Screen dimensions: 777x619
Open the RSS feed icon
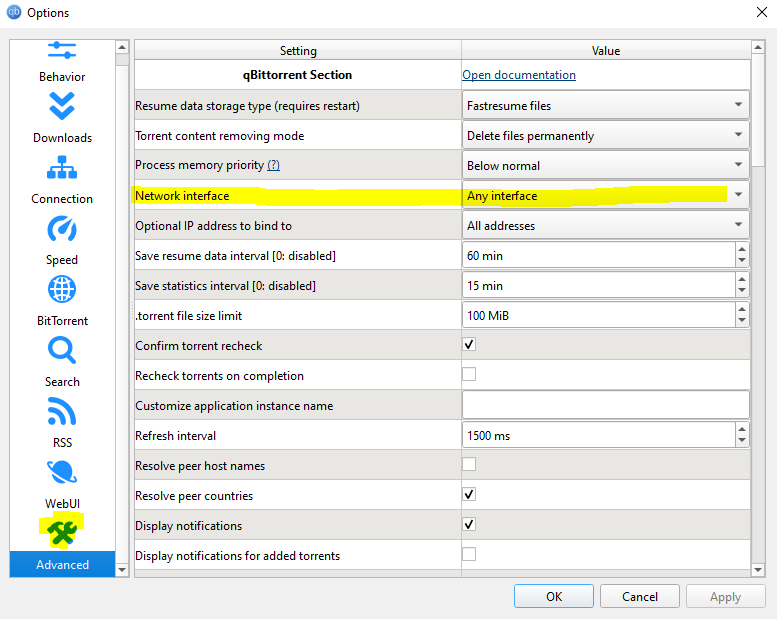click(x=62, y=412)
